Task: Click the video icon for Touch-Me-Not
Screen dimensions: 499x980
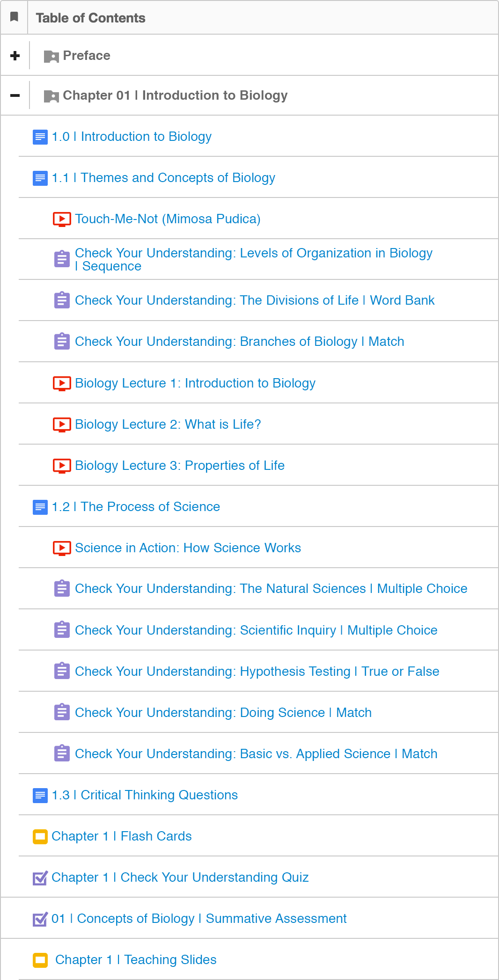Action: pyautogui.click(x=62, y=219)
